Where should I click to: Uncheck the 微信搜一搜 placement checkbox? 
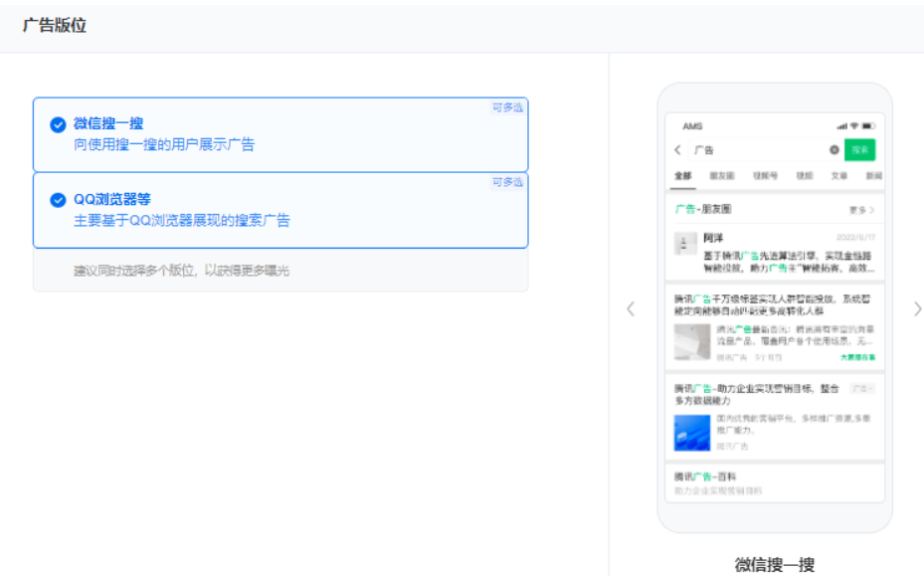click(58, 125)
